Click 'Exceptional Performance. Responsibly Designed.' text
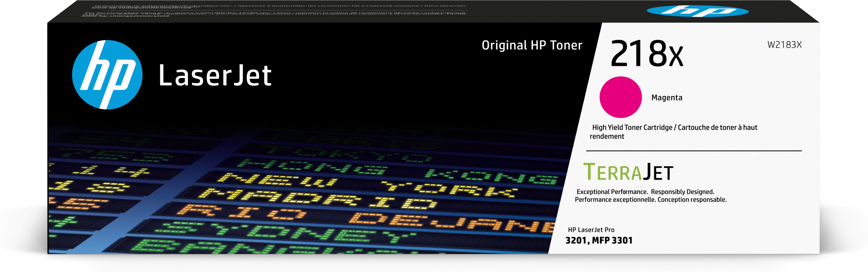This screenshot has width=868, height=272. point(645,192)
